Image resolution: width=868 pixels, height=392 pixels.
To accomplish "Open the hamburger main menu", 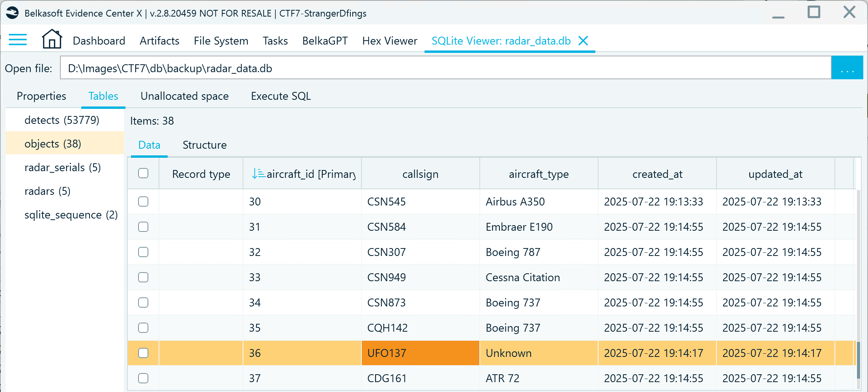I will [18, 40].
